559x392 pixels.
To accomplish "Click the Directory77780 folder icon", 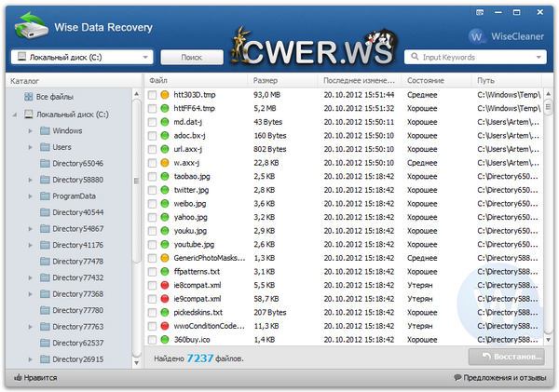I will click(x=45, y=310).
